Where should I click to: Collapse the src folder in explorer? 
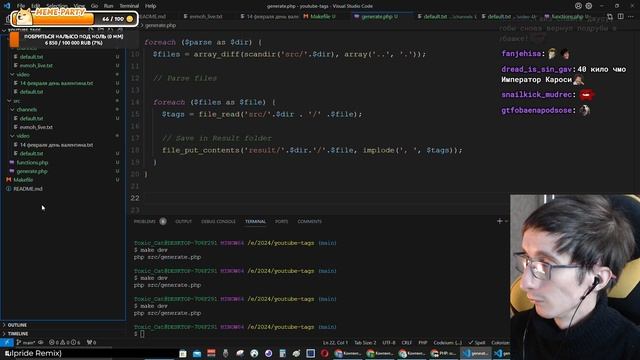click(63, 100)
